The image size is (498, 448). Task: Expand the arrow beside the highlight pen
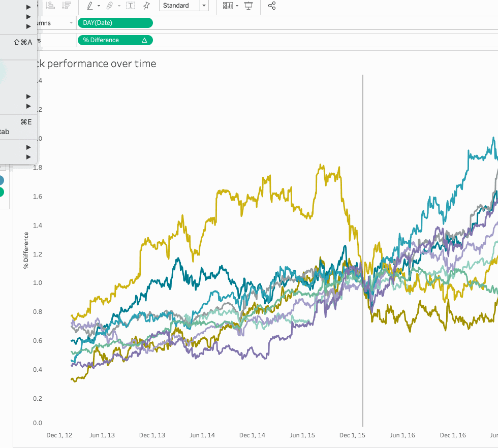[99, 6]
